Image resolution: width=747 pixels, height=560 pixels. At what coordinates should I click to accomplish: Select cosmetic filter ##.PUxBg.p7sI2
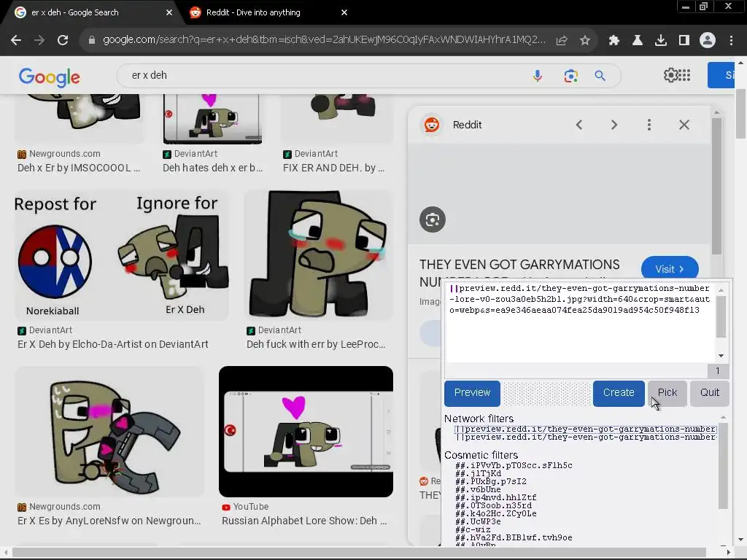[x=491, y=482]
